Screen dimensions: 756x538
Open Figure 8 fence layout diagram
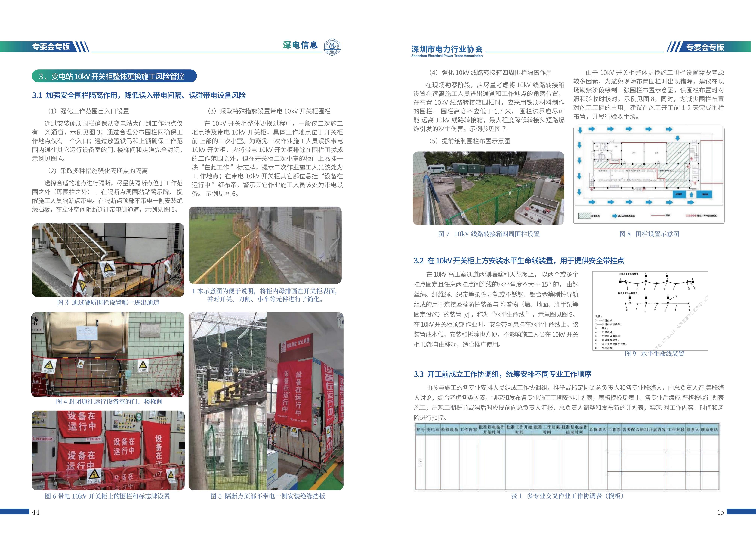(649, 174)
